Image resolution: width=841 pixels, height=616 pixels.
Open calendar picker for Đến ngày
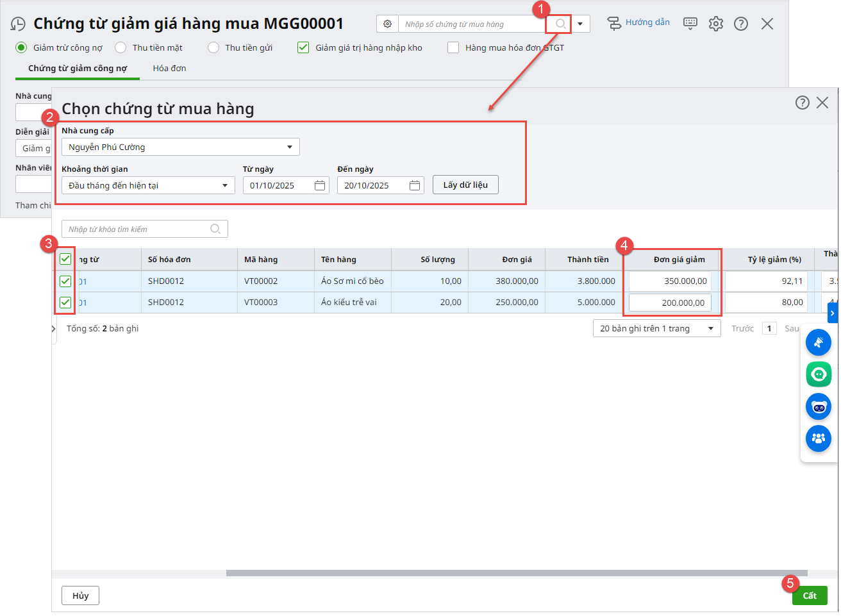[x=414, y=185]
